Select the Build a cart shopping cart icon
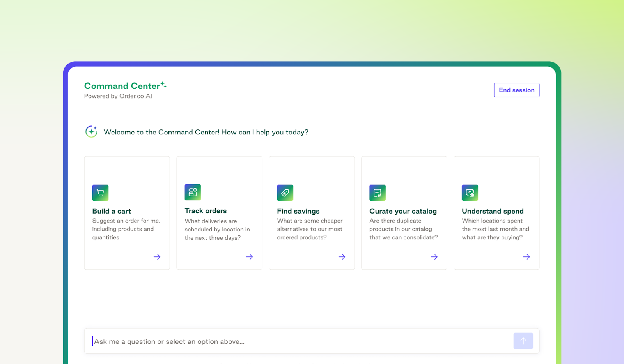Viewport: 624px width, 364px height. coord(100,192)
